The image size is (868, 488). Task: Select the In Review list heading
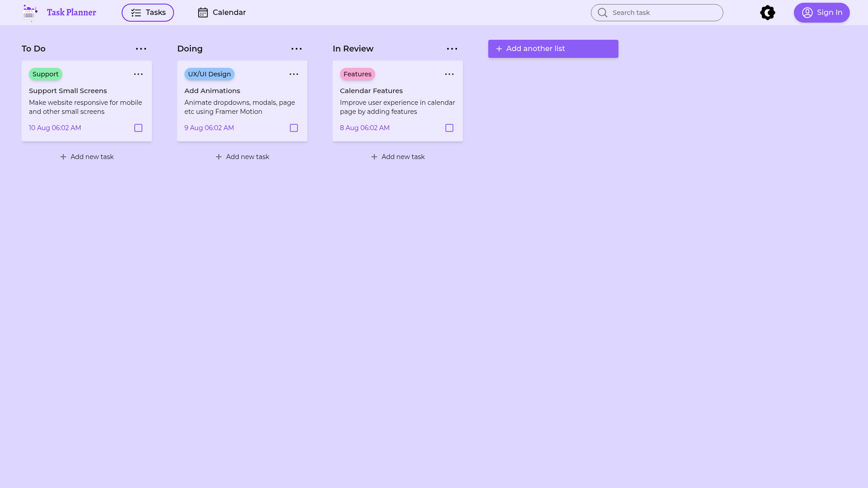point(353,49)
